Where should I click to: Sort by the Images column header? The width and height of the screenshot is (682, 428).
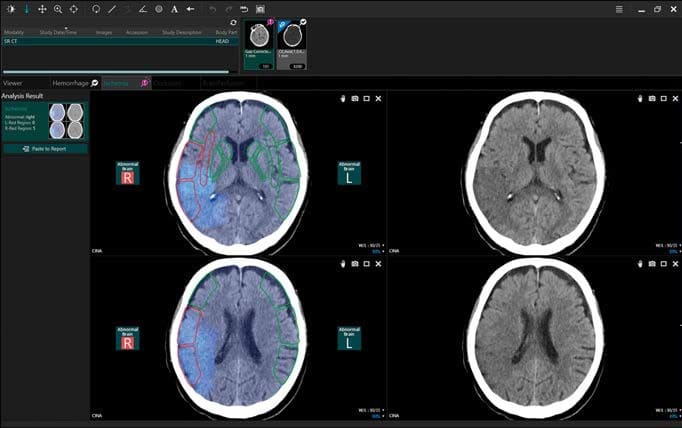point(104,32)
